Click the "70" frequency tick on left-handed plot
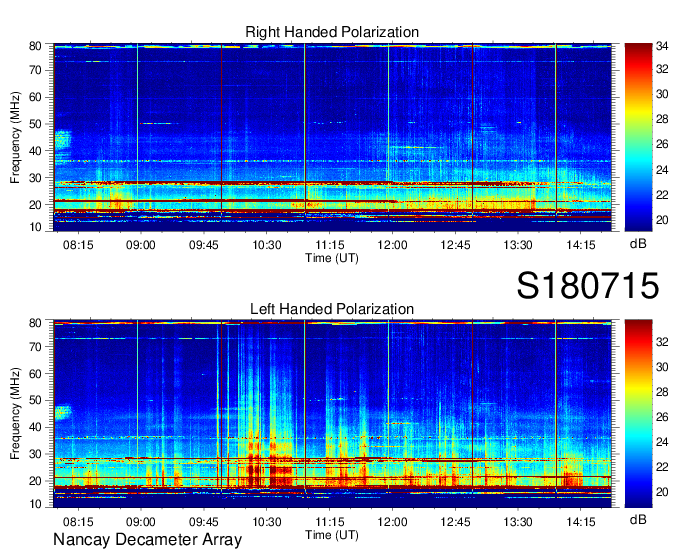The width and height of the screenshot is (680, 552). tap(35, 346)
